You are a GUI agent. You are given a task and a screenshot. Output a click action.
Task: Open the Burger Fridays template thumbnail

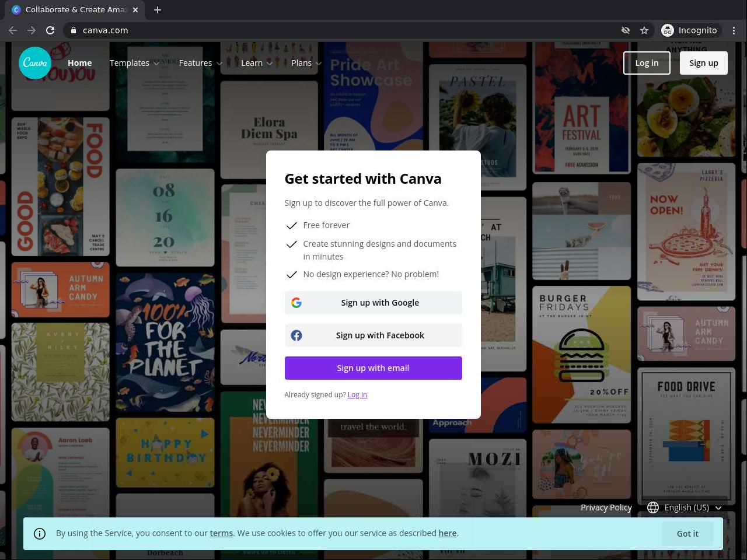pos(581,355)
